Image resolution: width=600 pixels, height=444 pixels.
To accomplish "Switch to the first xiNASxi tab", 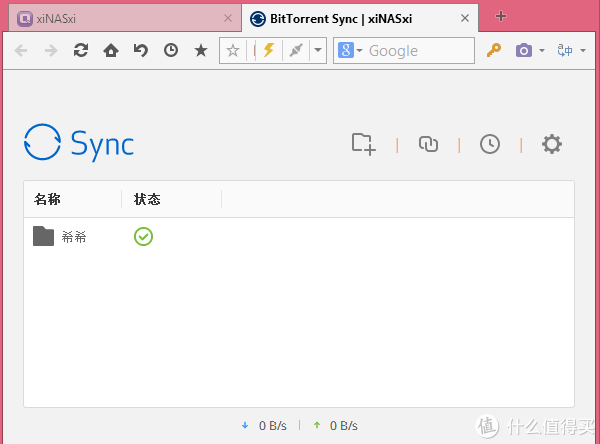I will pyautogui.click(x=125, y=18).
